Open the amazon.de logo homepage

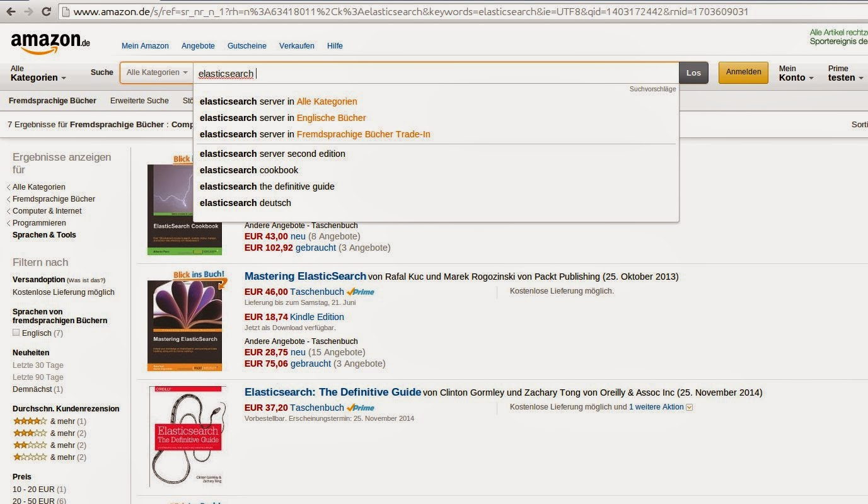(50, 43)
